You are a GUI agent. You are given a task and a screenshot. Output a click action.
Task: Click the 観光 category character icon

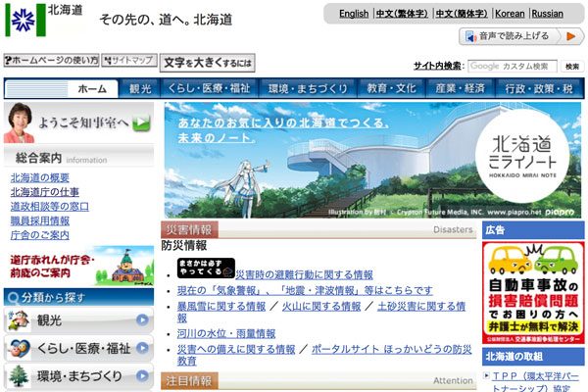[x=19, y=320]
